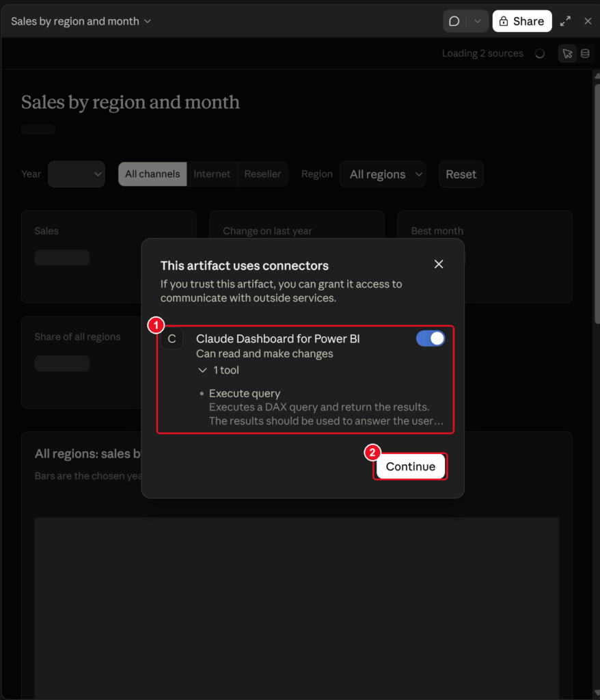The image size is (600, 700).
Task: Switch to Reseller channel
Action: [x=262, y=174]
